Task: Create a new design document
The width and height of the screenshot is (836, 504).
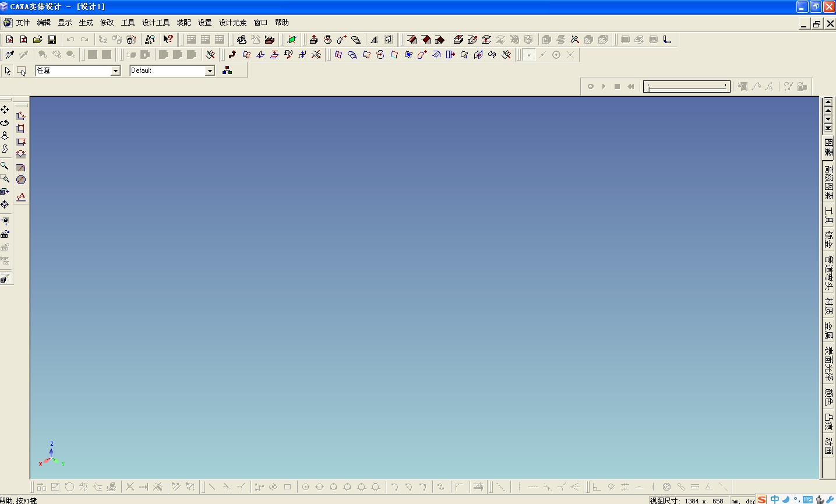Action: (9, 40)
